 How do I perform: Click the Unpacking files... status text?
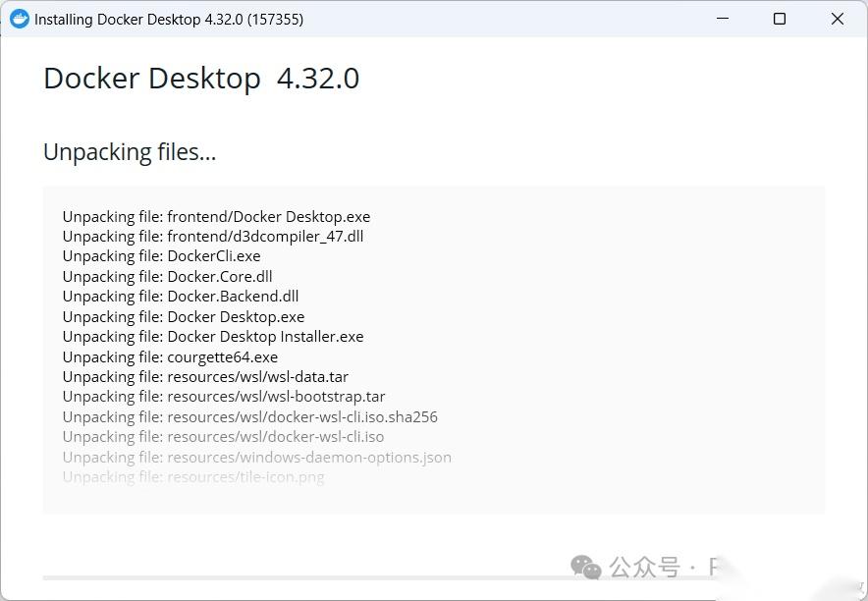coord(129,152)
